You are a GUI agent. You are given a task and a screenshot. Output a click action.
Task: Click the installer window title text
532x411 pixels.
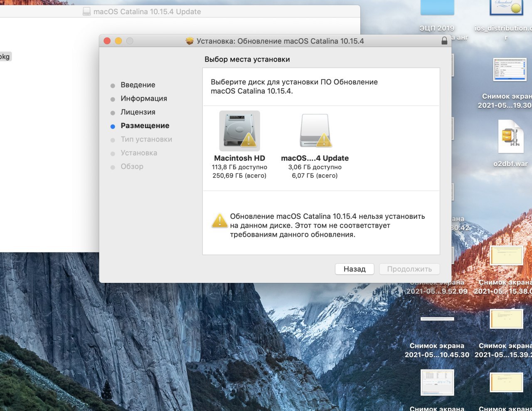tap(280, 41)
